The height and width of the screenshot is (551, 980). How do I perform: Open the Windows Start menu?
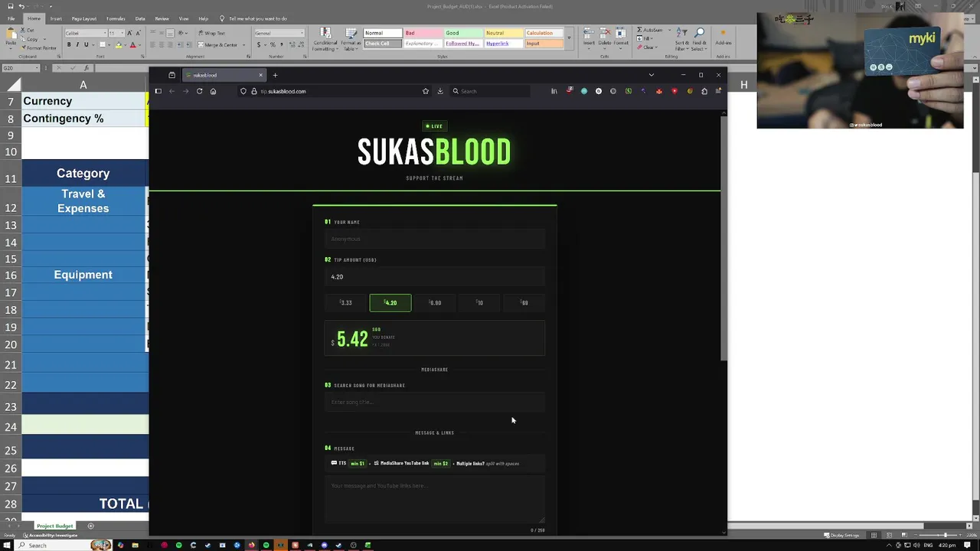[x=7, y=545]
